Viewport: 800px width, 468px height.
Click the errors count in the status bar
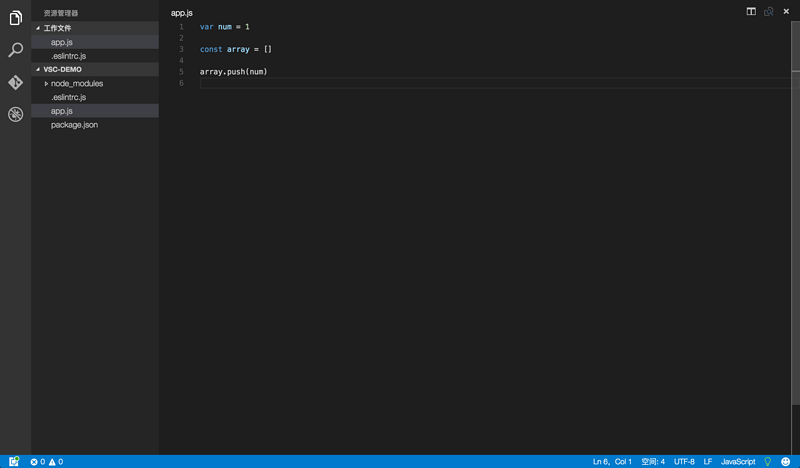tap(37, 462)
